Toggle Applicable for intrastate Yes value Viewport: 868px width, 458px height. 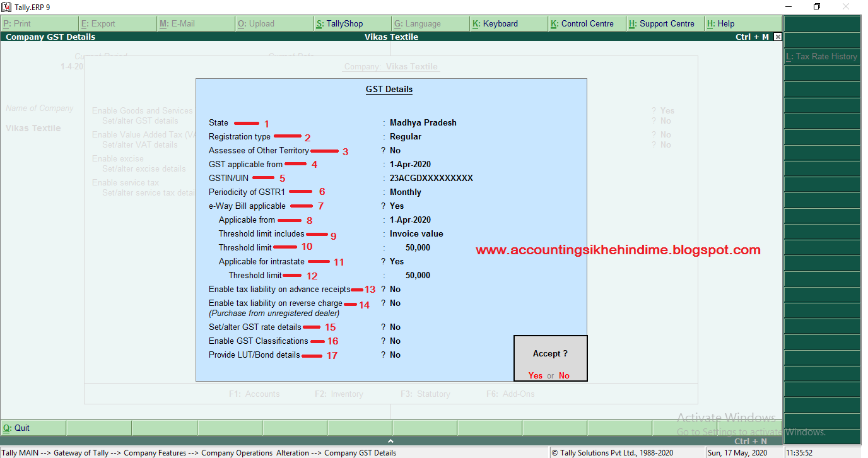(397, 261)
